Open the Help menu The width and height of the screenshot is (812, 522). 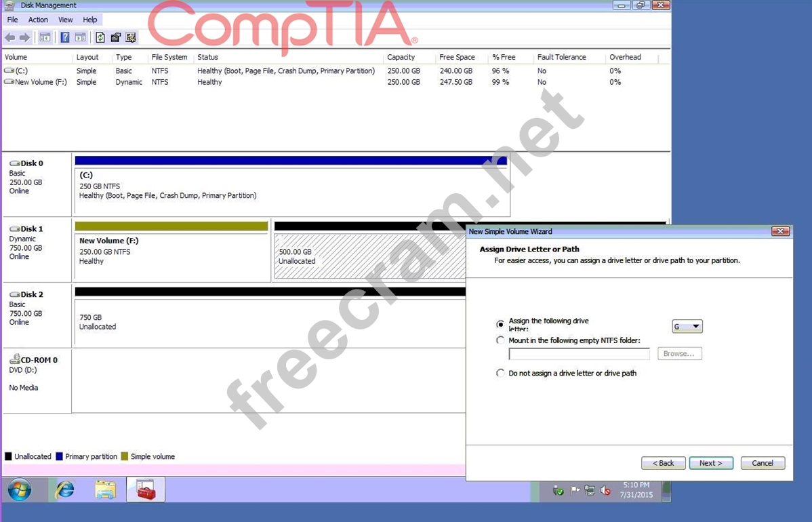coord(89,20)
